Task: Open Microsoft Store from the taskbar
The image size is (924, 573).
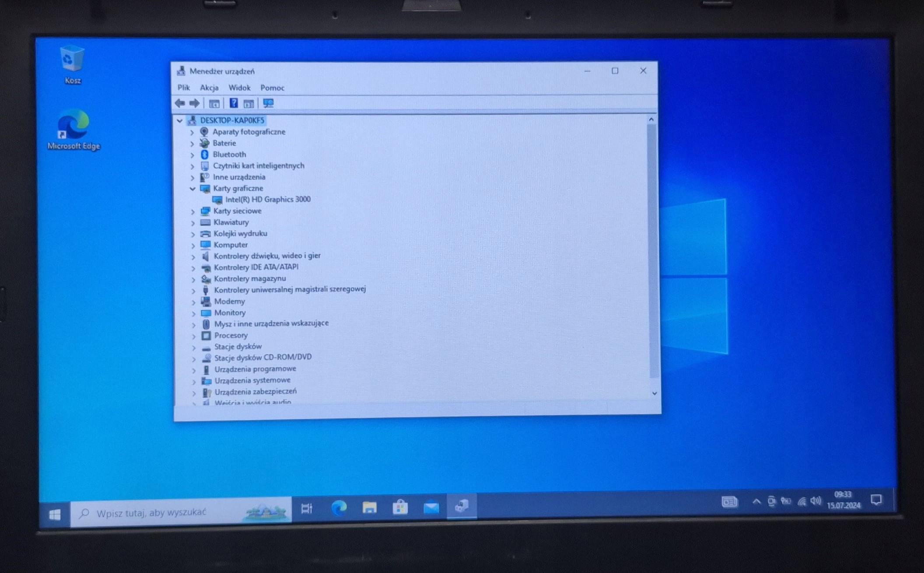Action: click(400, 507)
